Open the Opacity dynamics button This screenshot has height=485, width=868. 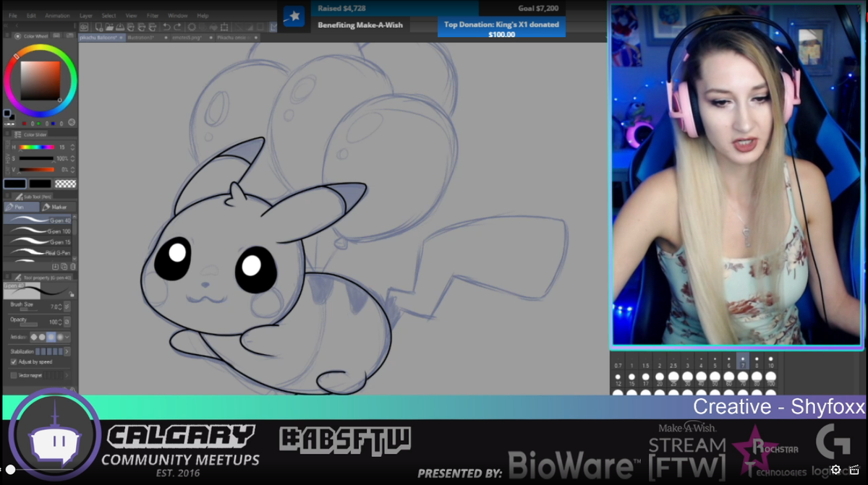67,322
